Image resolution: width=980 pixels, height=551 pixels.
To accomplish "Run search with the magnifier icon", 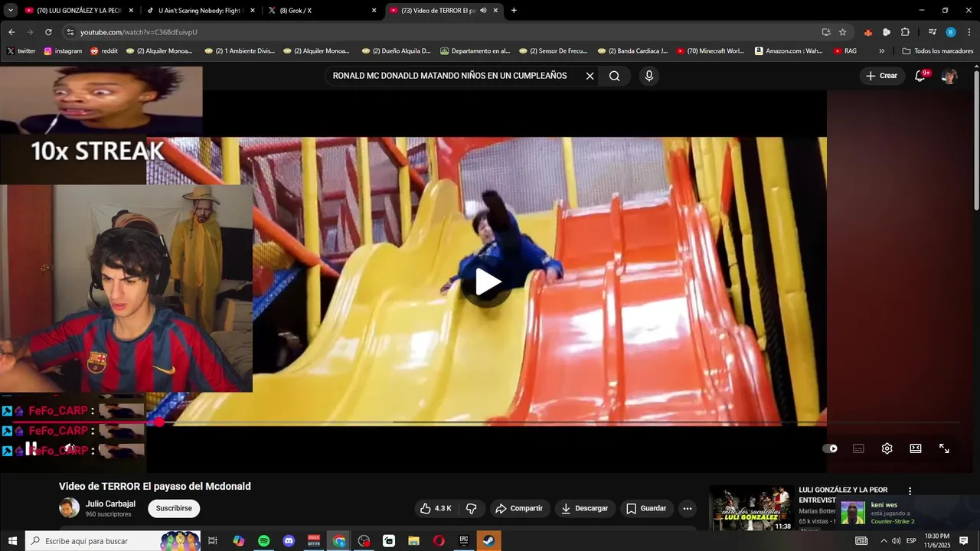I will pos(614,76).
